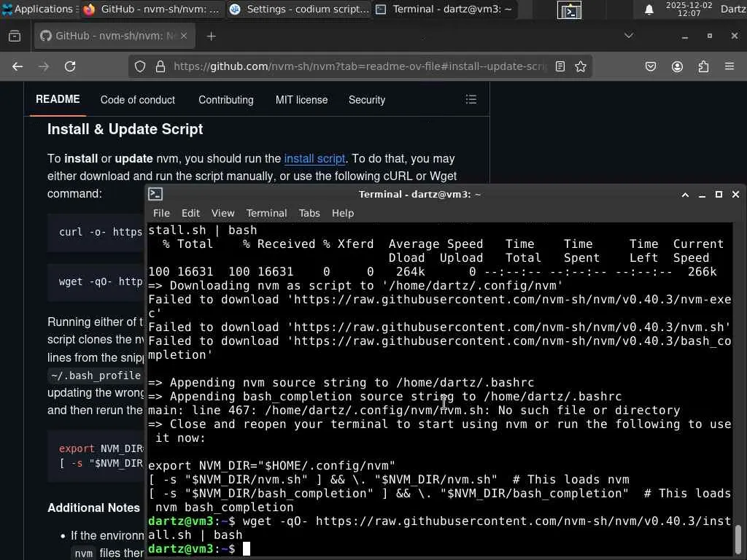Toggle reader view in the address bar
This screenshot has height=560, width=747.
point(560,66)
